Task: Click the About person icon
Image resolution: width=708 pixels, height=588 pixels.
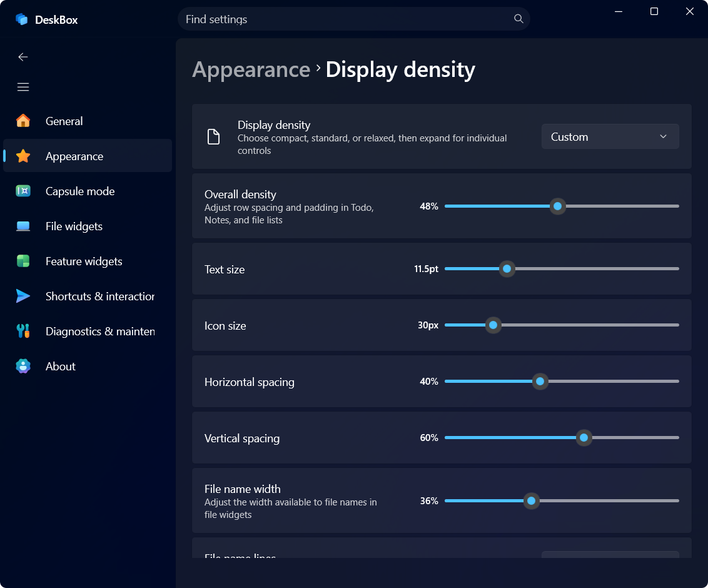Action: (23, 366)
